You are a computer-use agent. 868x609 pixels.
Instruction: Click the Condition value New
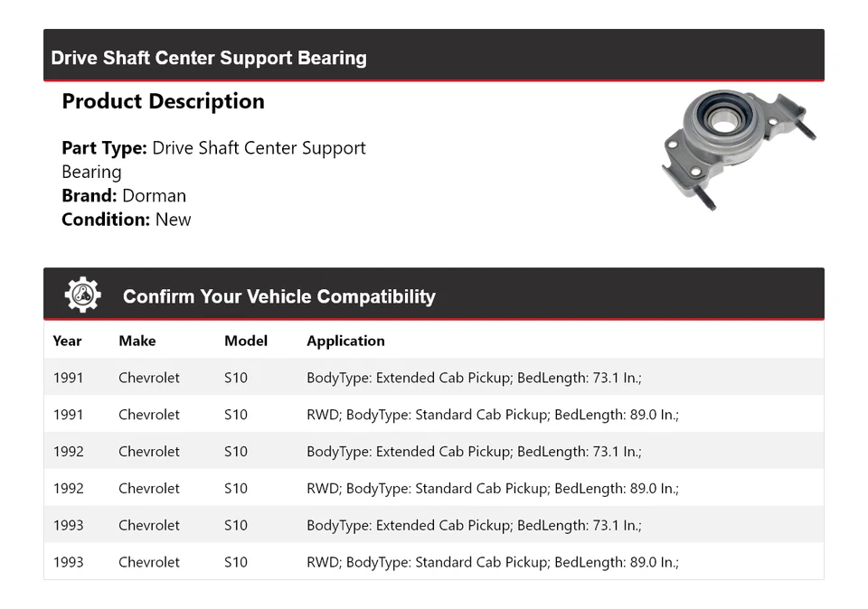pyautogui.click(x=173, y=219)
